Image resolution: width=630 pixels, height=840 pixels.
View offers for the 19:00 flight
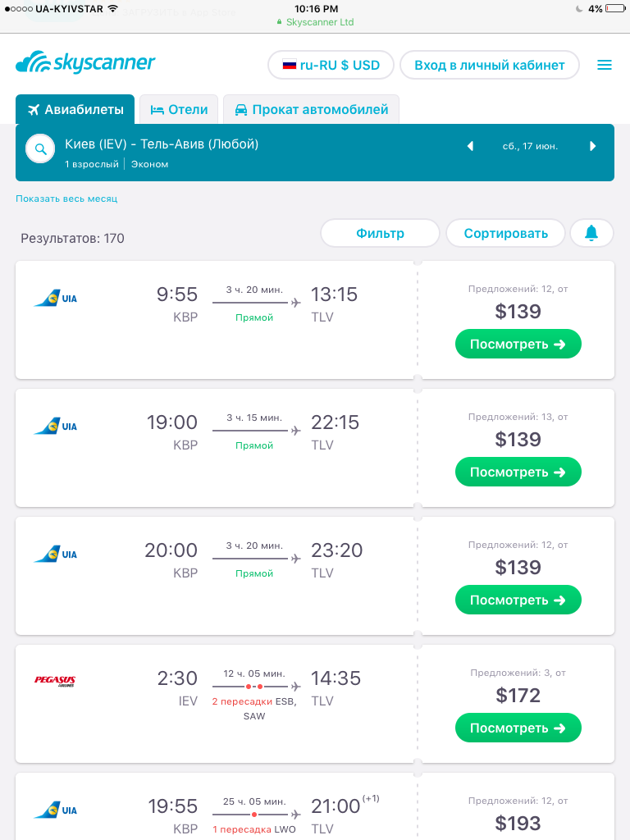point(518,472)
